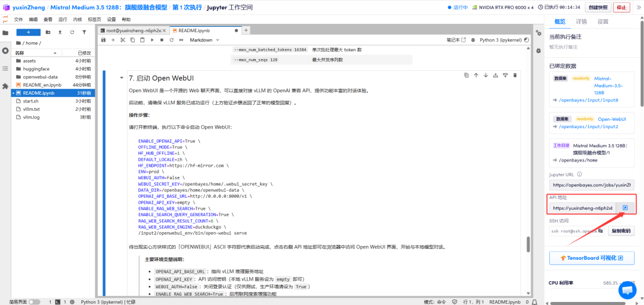The height and width of the screenshot is (305, 644).
Task: Stop the execution with 停止 button
Action: tap(621, 7)
